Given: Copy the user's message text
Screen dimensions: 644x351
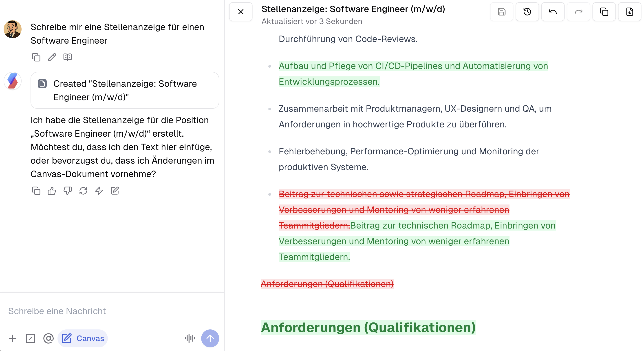Looking at the screenshot, I should tap(37, 57).
